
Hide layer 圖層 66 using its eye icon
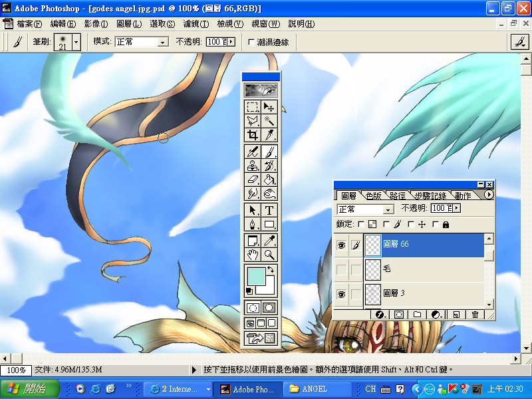341,245
